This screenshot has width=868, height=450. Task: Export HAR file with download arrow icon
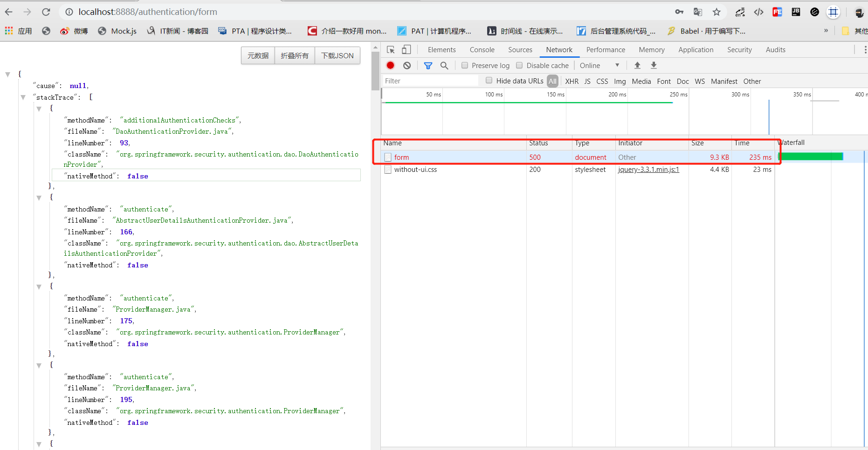[654, 65]
